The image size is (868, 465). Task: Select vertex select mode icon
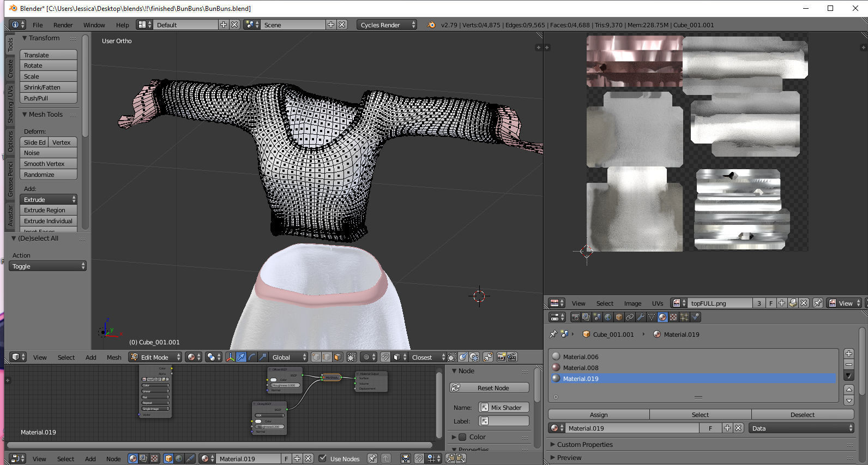pyautogui.click(x=316, y=357)
